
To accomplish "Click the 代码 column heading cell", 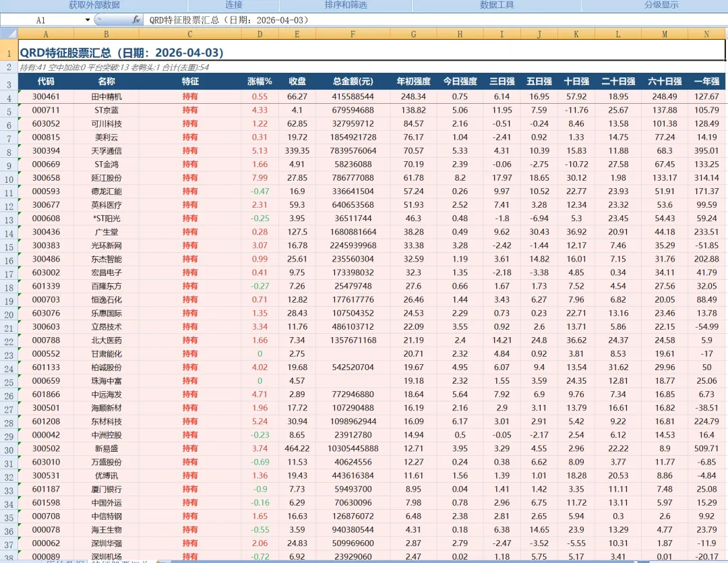I will click(x=46, y=82).
